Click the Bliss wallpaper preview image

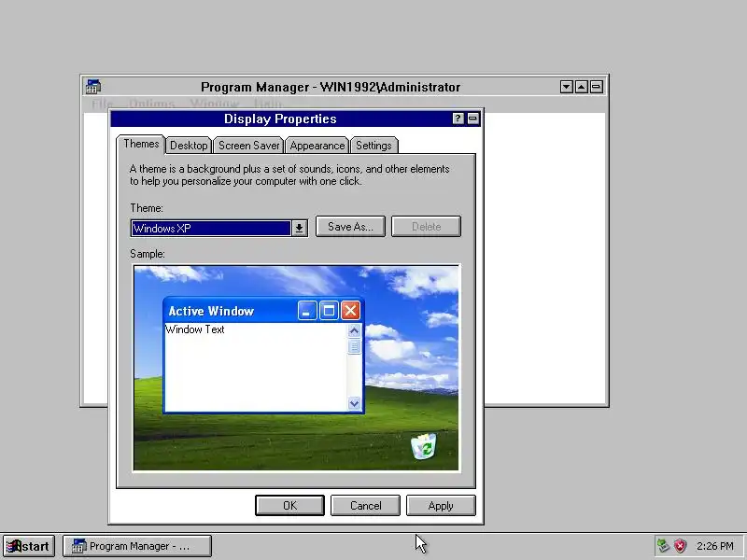pos(296,368)
